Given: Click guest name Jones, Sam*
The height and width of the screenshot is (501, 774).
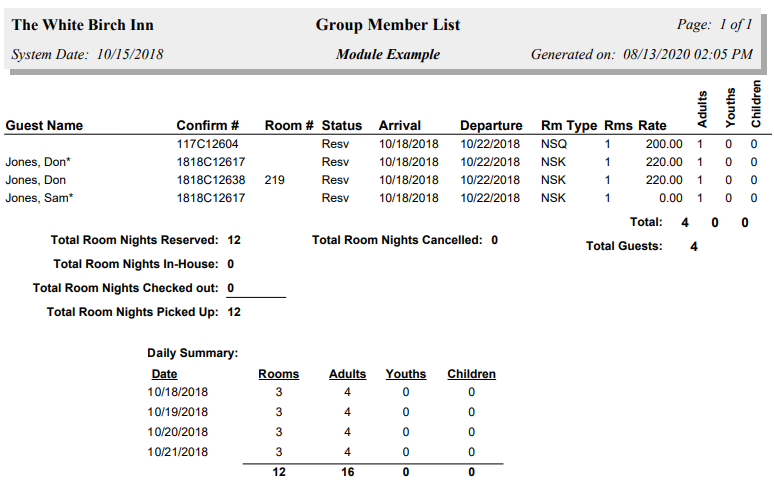Looking at the screenshot, I should 40,198.
